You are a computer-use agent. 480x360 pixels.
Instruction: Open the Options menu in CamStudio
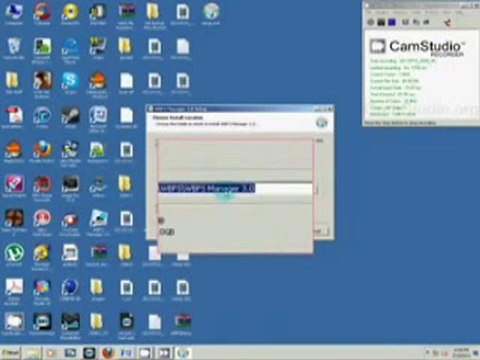(x=400, y=12)
